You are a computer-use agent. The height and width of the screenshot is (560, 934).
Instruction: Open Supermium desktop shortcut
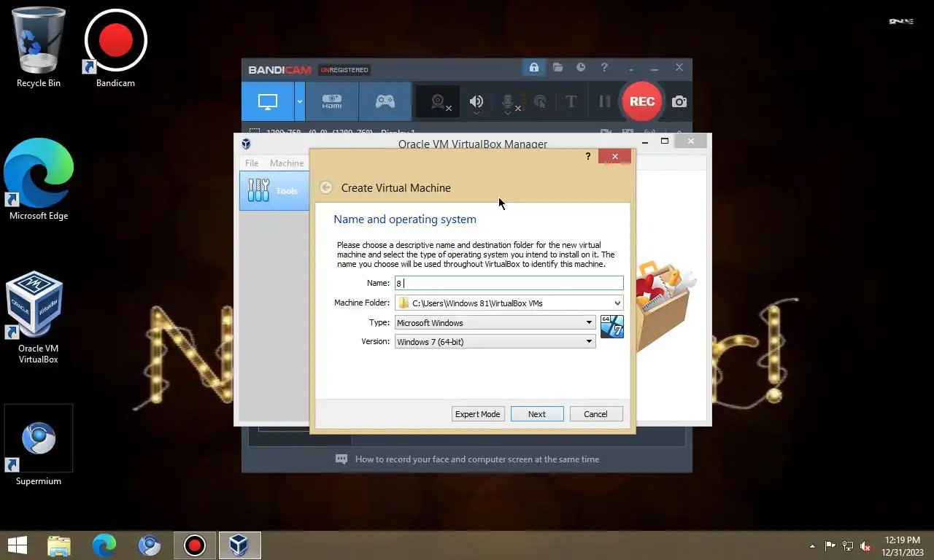[x=39, y=446]
